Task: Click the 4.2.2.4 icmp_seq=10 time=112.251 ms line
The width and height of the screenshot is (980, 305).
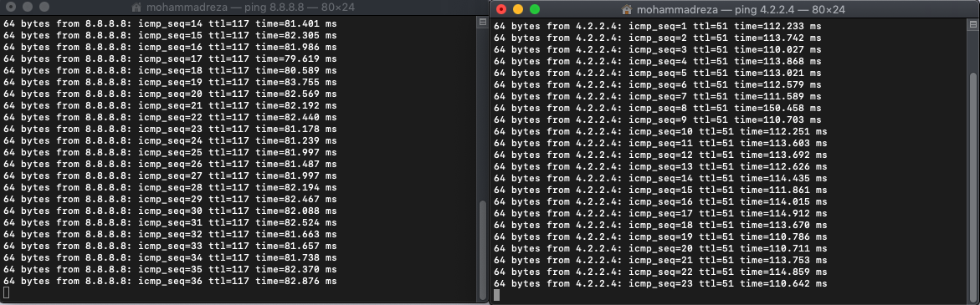Action: point(660,131)
